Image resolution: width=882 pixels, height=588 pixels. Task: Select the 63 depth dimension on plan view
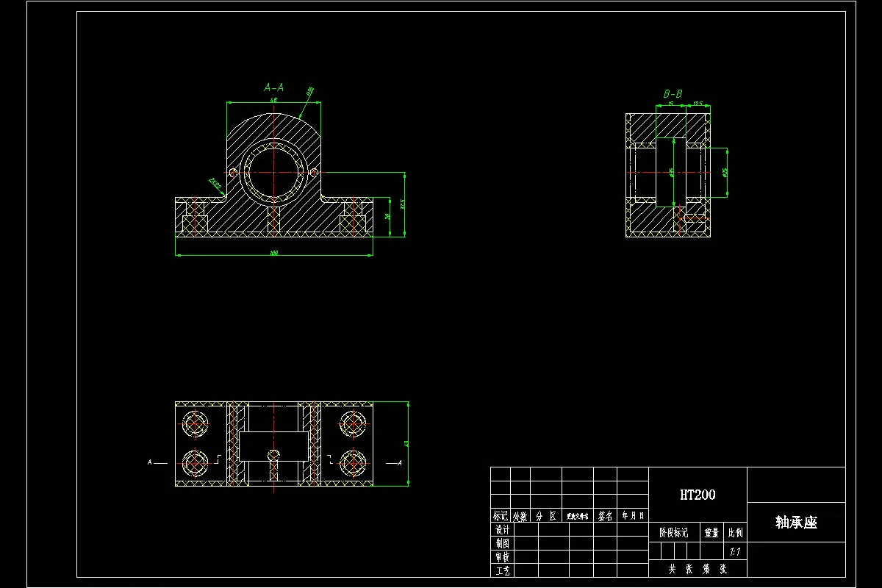pos(406,444)
